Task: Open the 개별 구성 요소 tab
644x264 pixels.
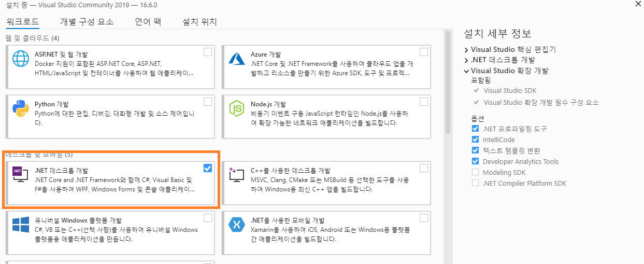Action: click(87, 22)
